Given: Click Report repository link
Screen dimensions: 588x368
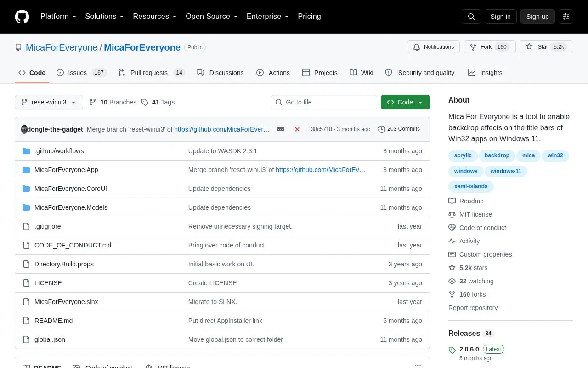Looking at the screenshot, I should 473,308.
